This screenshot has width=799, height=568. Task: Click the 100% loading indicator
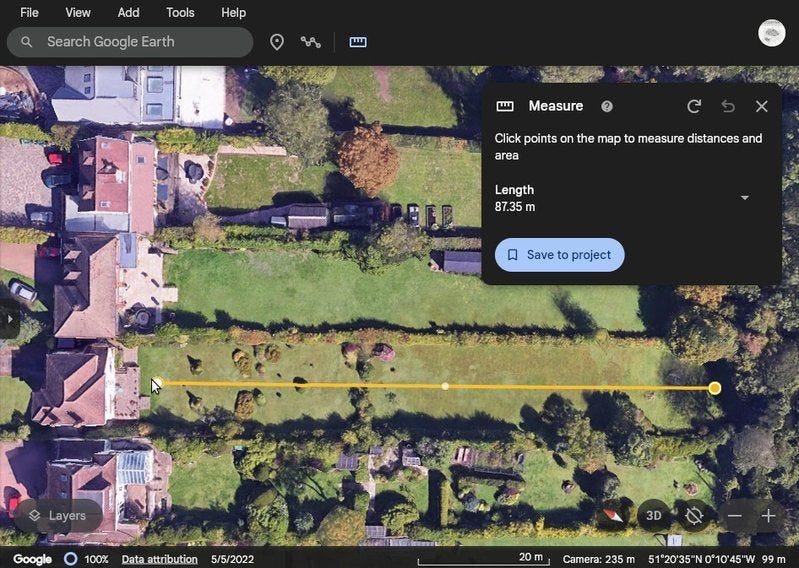[x=87, y=559]
